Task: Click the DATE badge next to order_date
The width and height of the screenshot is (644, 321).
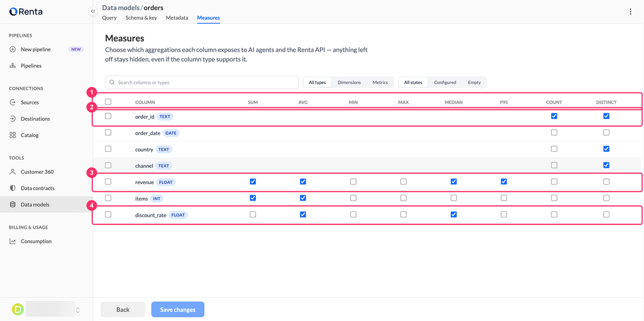Action: click(171, 133)
